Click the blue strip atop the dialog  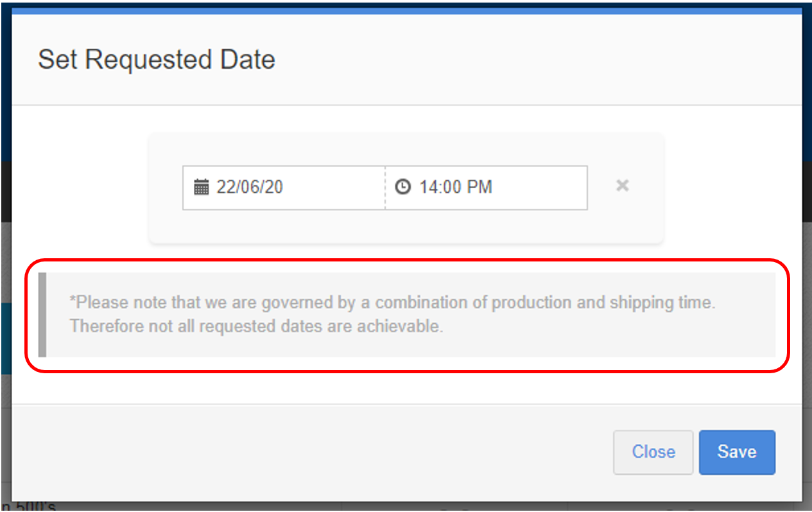point(406,11)
